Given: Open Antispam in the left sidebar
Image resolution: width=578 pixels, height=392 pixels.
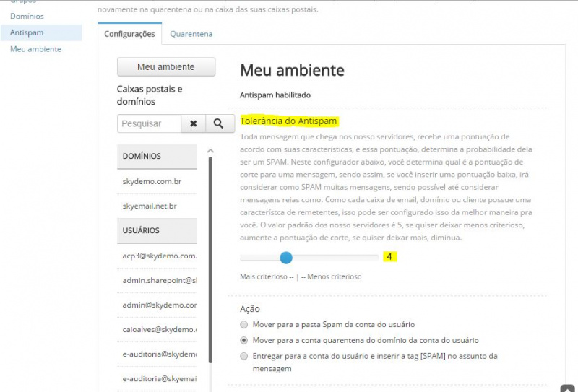Looking at the screenshot, I should pyautogui.click(x=27, y=32).
